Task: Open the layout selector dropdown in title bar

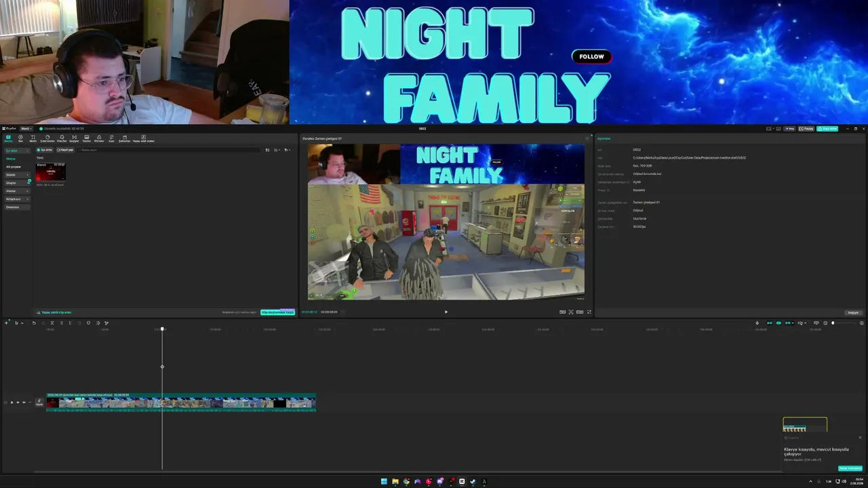Action: [x=770, y=128]
